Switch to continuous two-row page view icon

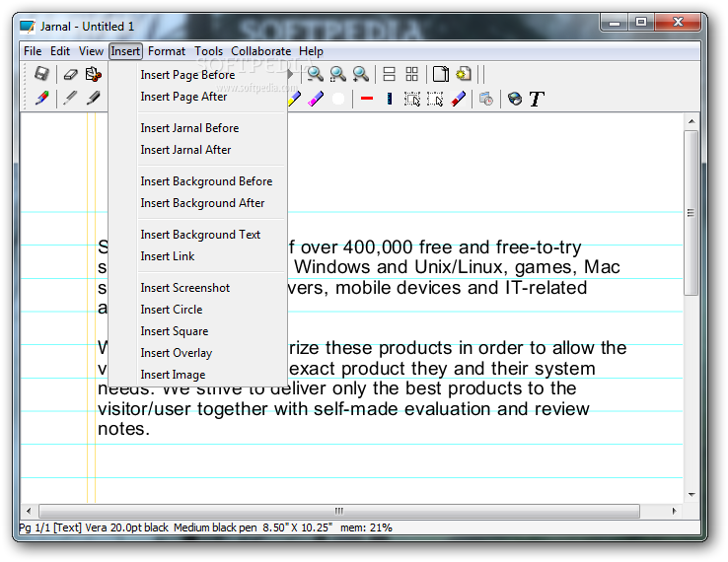[x=389, y=74]
